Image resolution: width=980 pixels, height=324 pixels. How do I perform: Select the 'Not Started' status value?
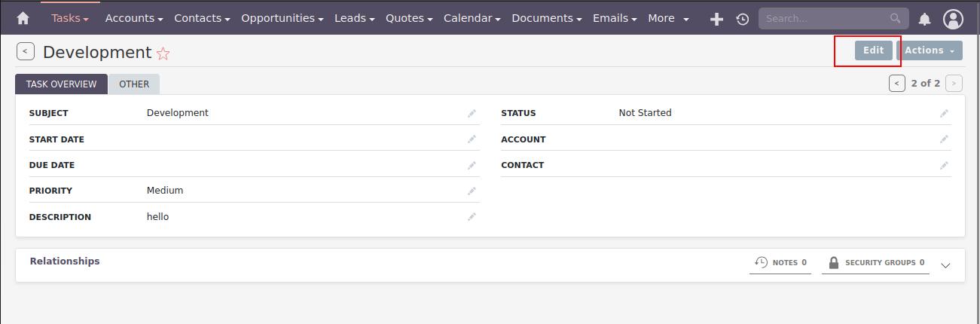(x=645, y=113)
